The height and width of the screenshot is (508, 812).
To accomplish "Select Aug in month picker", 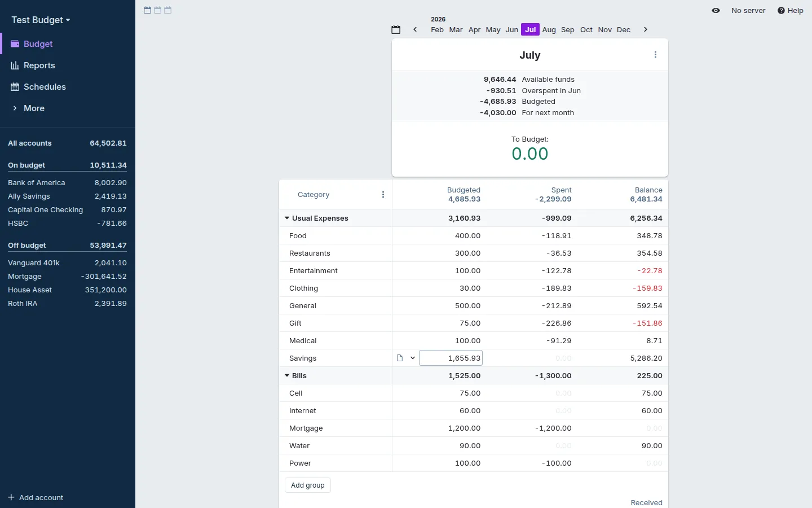I will pyautogui.click(x=549, y=29).
